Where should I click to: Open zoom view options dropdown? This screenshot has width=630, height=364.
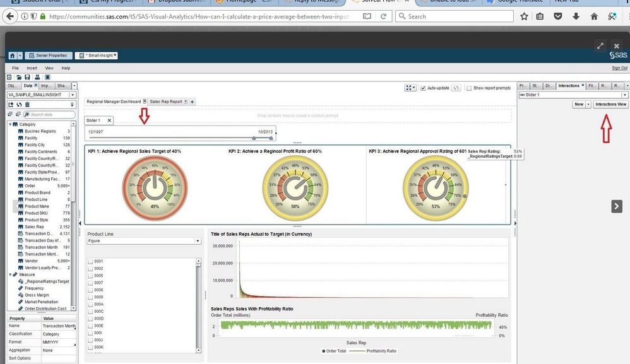(410, 88)
